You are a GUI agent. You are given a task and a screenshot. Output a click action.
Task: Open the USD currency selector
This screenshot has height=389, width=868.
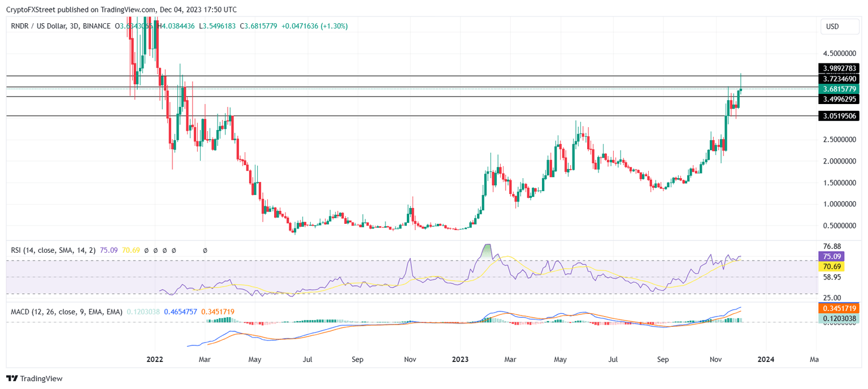840,26
